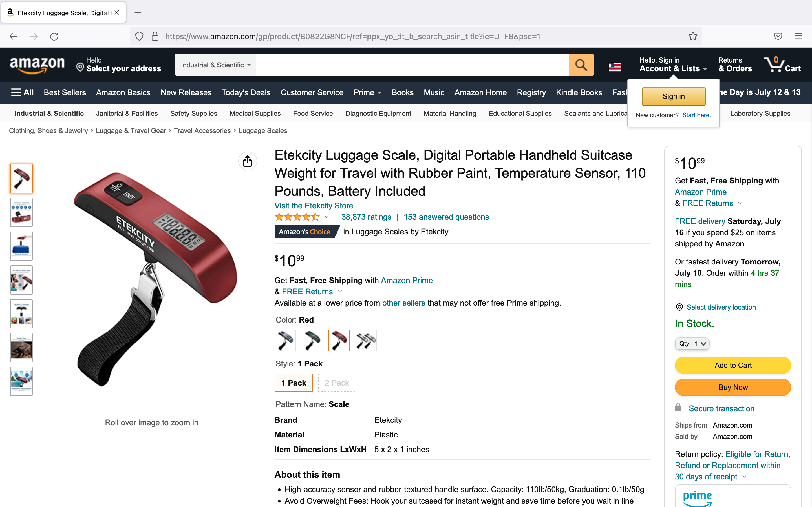Select the 2 Pack style option
The width and height of the screenshot is (812, 507).
pos(337,383)
